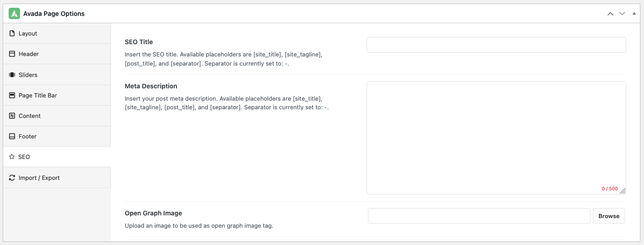Open the Import / Export tab
The width and height of the screenshot is (644, 245).
click(57, 178)
